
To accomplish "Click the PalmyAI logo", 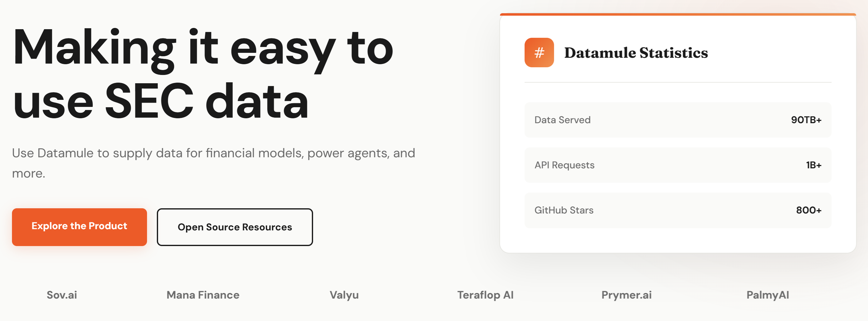I will point(768,294).
